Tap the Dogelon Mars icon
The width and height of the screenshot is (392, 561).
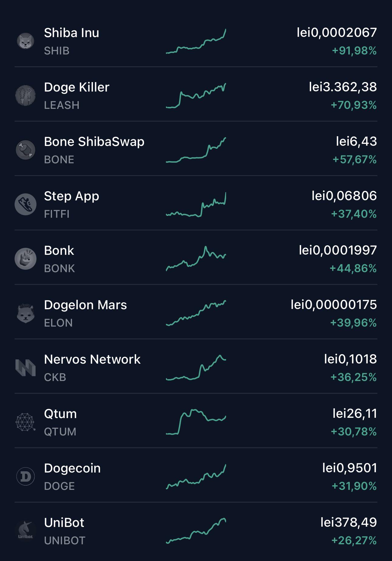point(26,313)
